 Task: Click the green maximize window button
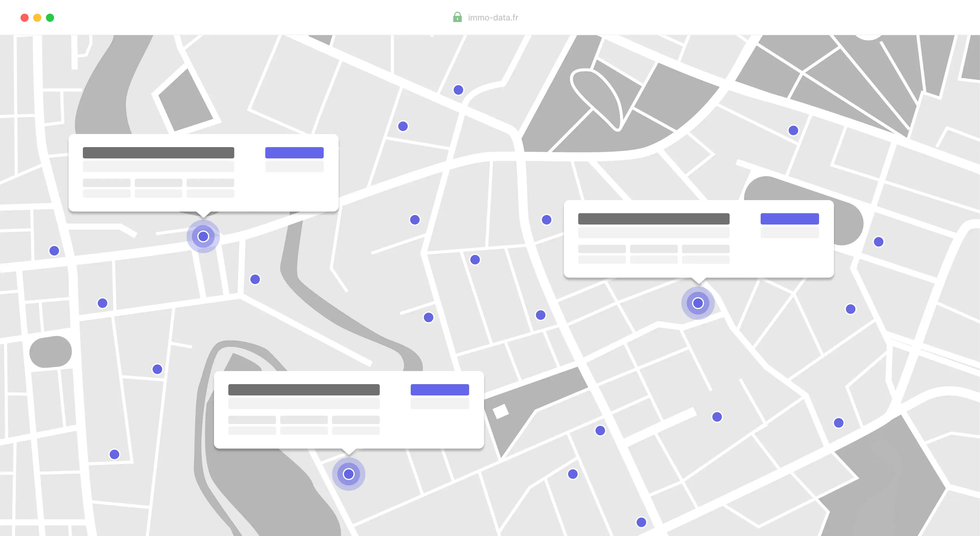(50, 18)
